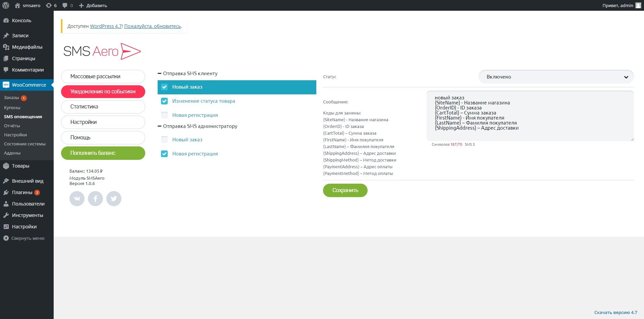Uncheck administrator Новая регистрация checkbox
Image resolution: width=644 pixels, height=319 pixels.
[164, 154]
